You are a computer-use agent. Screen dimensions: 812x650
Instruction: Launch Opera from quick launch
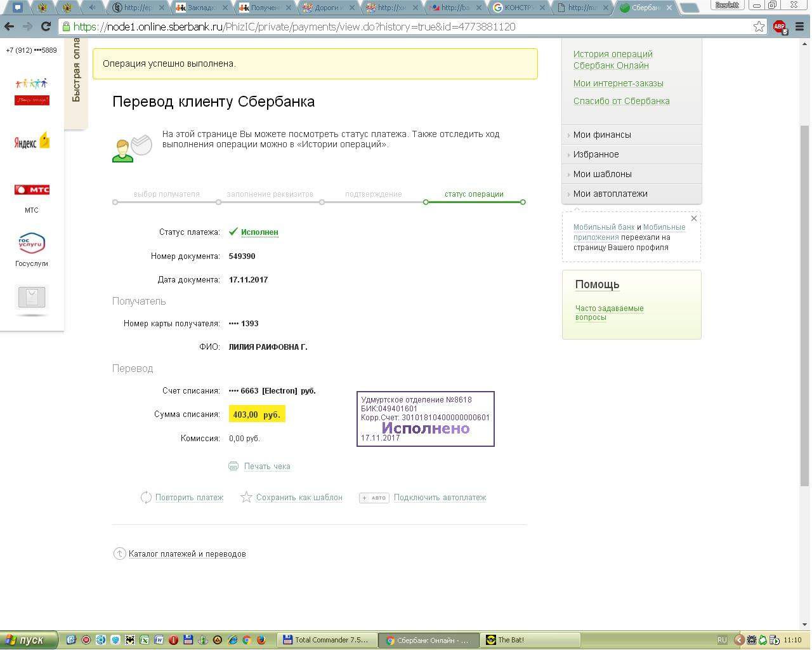coord(173,640)
